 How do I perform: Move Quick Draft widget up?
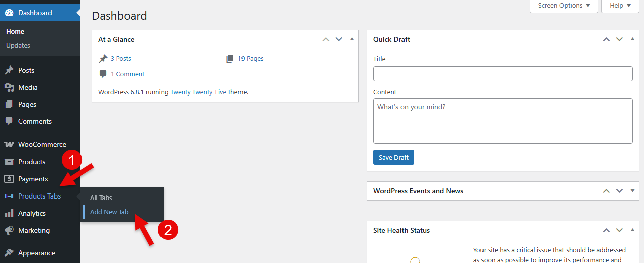click(606, 39)
